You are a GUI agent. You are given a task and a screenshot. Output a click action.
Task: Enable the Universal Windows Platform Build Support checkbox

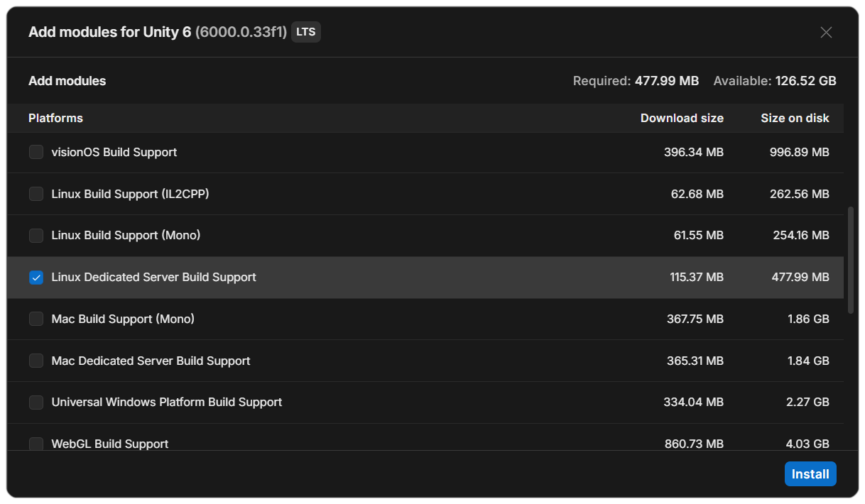tap(36, 402)
